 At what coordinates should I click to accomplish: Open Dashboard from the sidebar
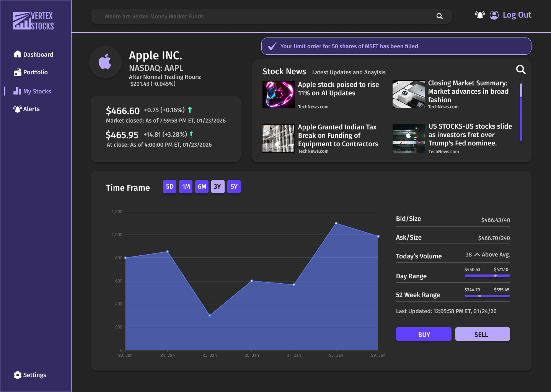pos(34,54)
